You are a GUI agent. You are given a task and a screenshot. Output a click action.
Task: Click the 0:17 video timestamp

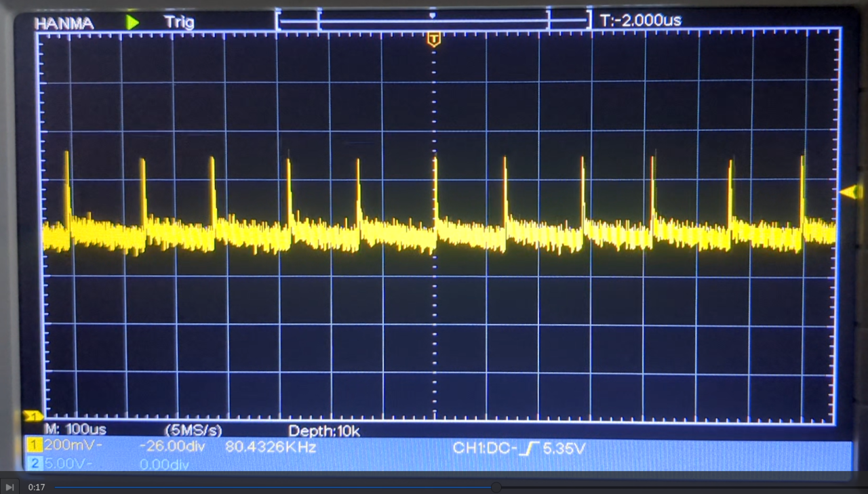click(x=37, y=487)
